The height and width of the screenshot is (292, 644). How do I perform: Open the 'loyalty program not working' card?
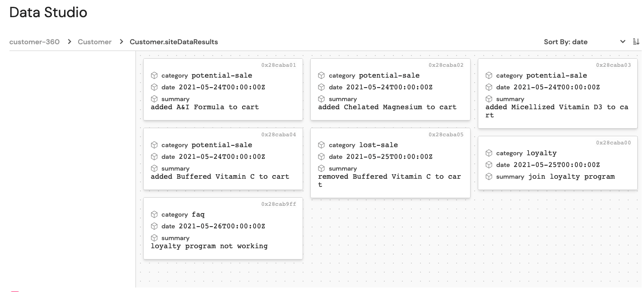point(223,228)
